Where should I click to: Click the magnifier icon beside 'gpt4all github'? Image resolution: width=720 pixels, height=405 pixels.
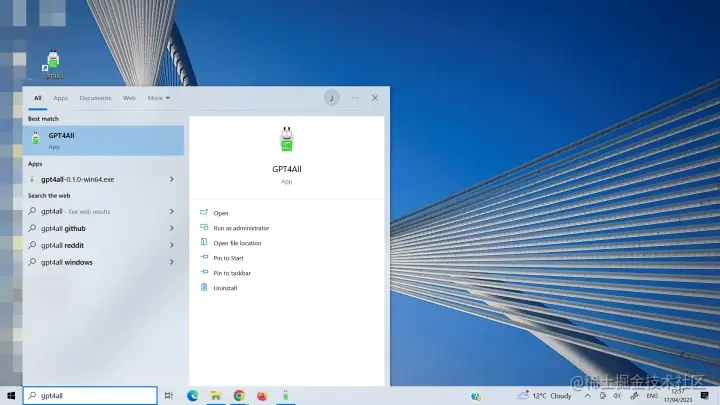(32, 228)
